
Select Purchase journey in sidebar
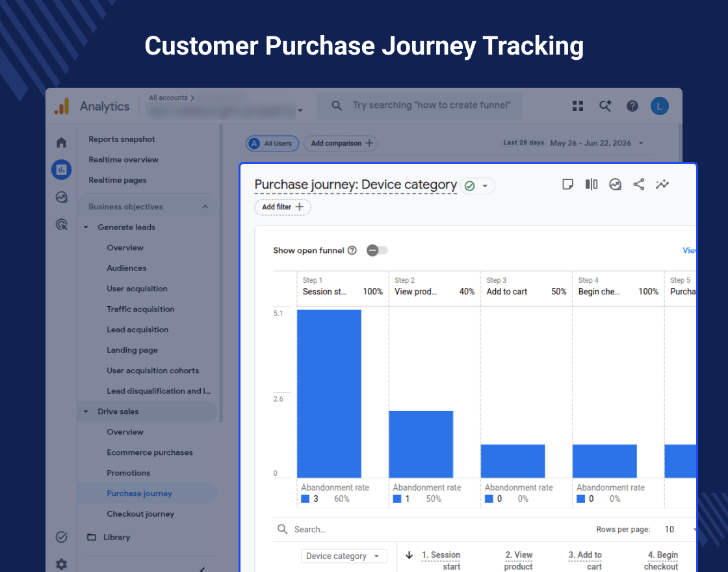point(139,493)
